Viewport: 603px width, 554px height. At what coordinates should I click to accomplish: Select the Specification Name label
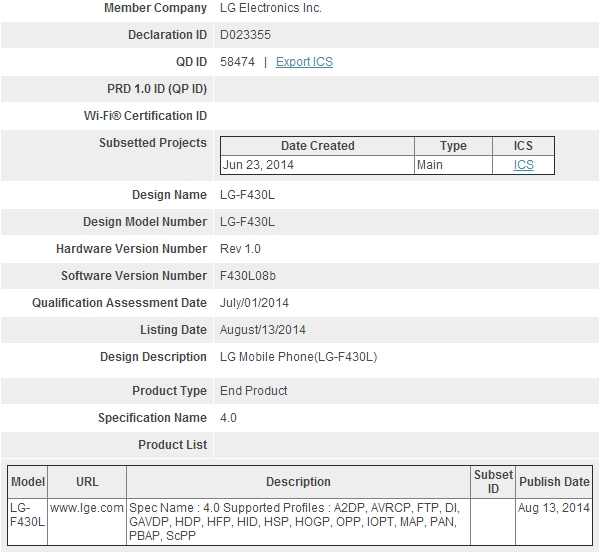[x=152, y=418]
